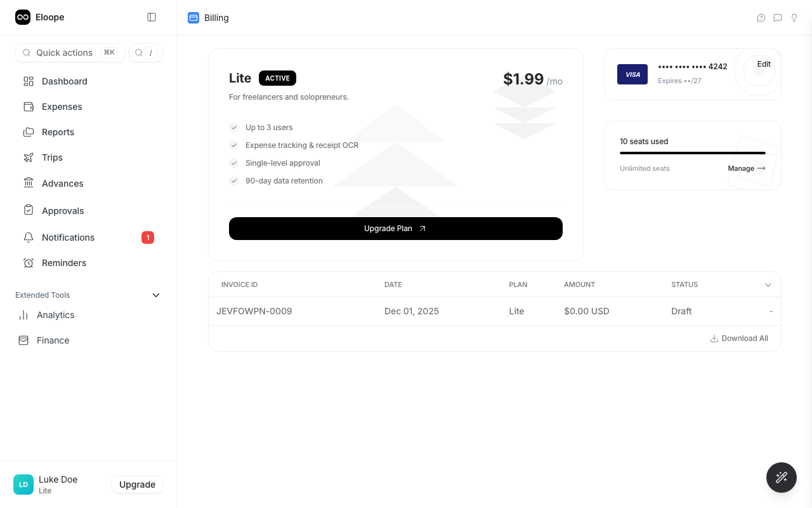This screenshot has width=812, height=508.
Task: Click the Approvals clipboard icon
Action: (29, 210)
